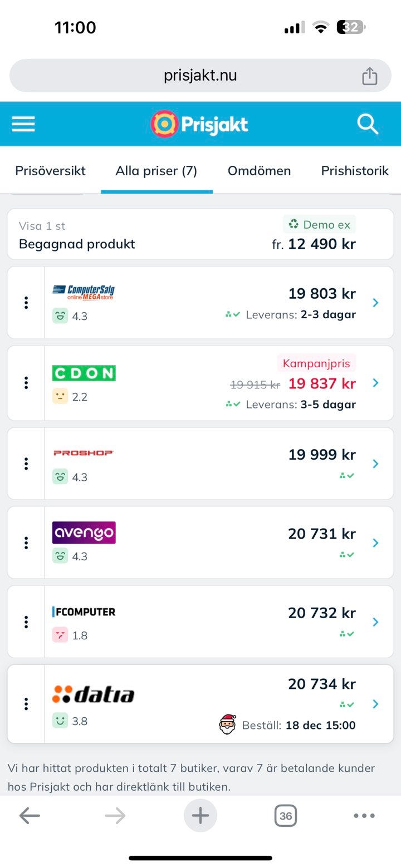The width and height of the screenshot is (401, 868).
Task: Open three-dot options for Datia offer
Action: point(26,704)
